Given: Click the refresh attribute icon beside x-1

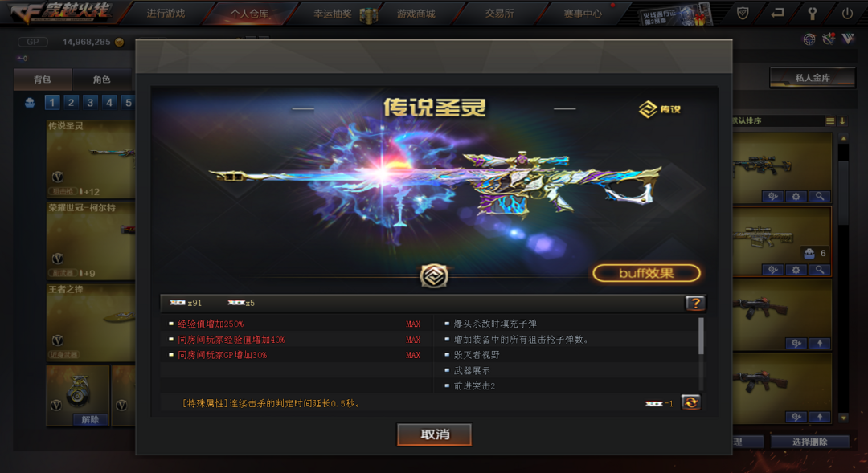Looking at the screenshot, I should tap(691, 403).
